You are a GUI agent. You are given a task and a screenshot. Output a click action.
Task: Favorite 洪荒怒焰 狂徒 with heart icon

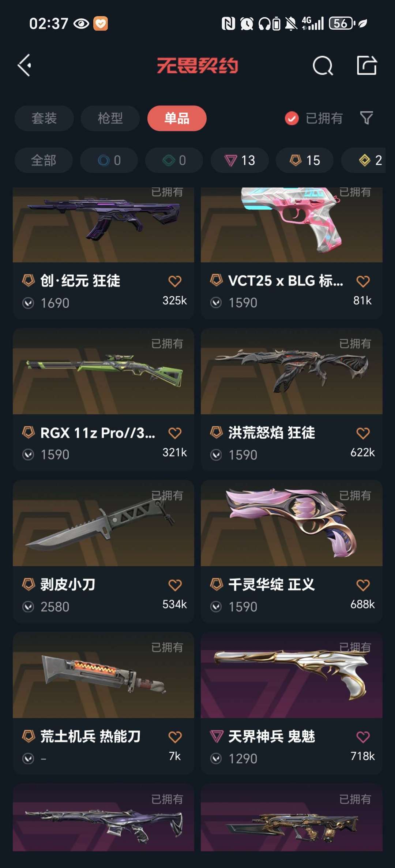click(x=363, y=433)
